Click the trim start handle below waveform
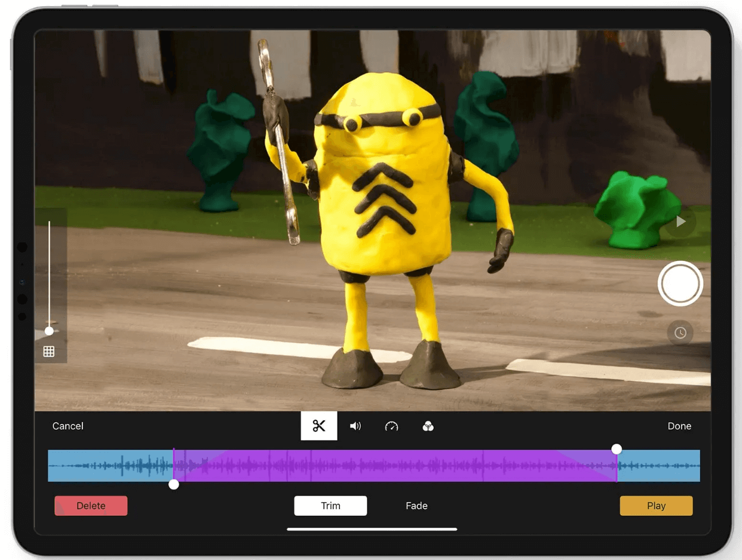Viewport: 742px width, 560px height. click(174, 485)
